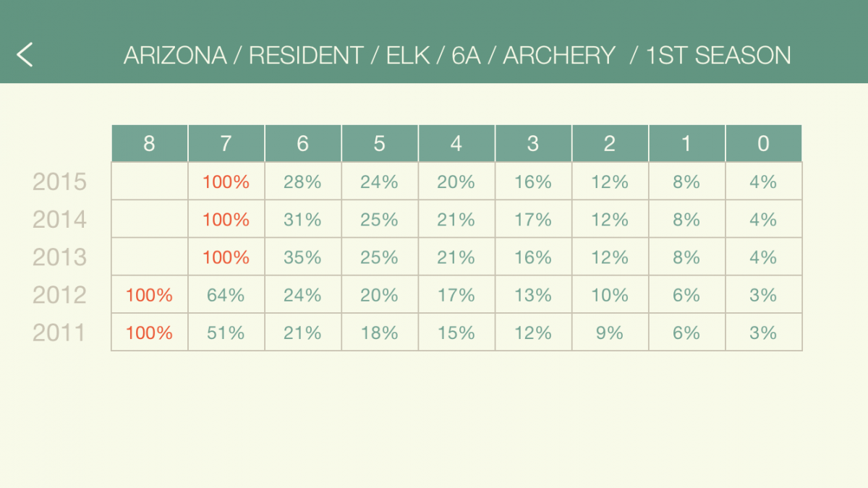Select the 2015 row label
Screen dimensions: 868x488
point(59,181)
